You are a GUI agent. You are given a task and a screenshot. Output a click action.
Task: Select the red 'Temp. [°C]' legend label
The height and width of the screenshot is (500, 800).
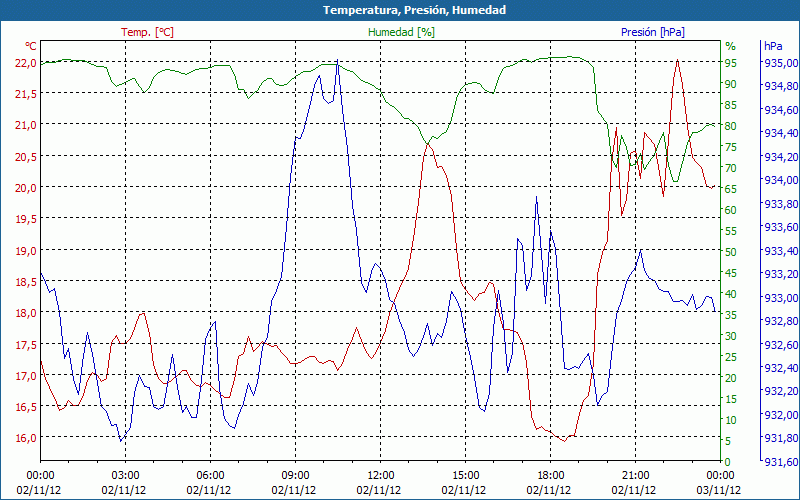147,32
